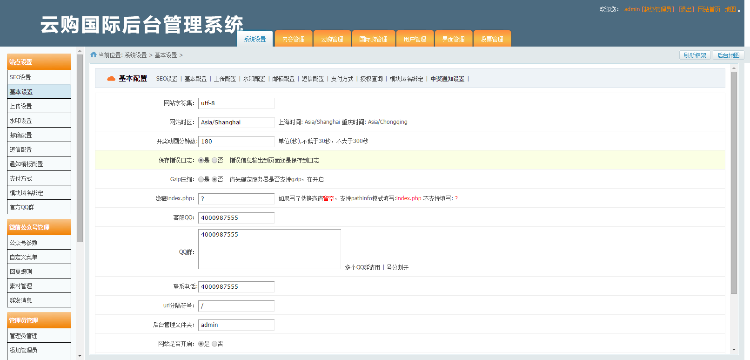Click the 云购国际后台管理系统 title
This screenshot has width=750, height=360.
click(142, 24)
